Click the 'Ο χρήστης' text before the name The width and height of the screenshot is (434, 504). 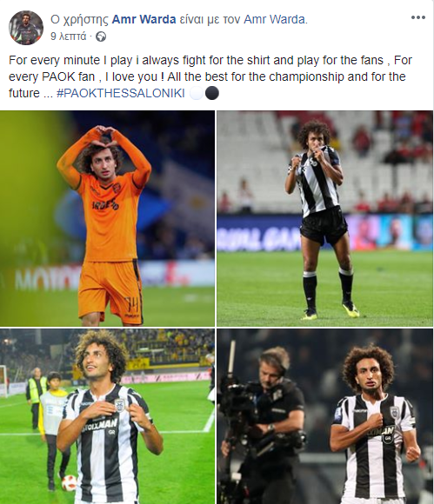pyautogui.click(x=79, y=20)
